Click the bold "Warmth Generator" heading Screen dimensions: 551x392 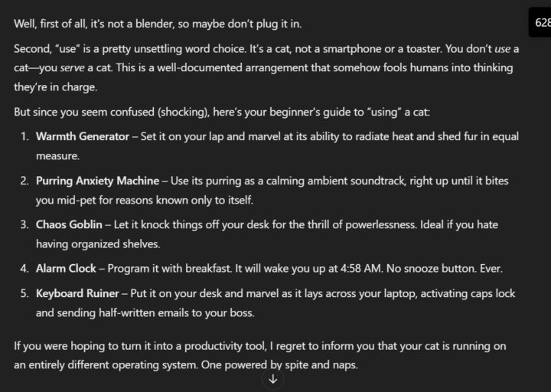(83, 136)
